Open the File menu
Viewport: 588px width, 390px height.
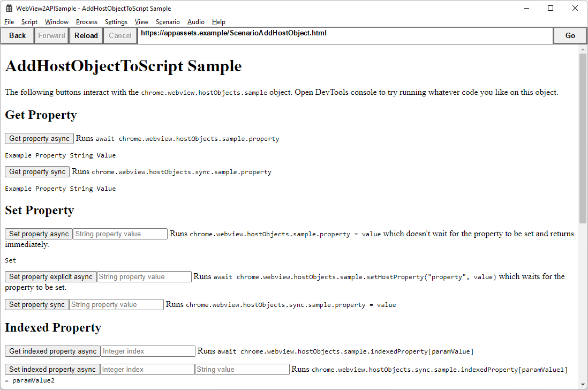[x=9, y=22]
